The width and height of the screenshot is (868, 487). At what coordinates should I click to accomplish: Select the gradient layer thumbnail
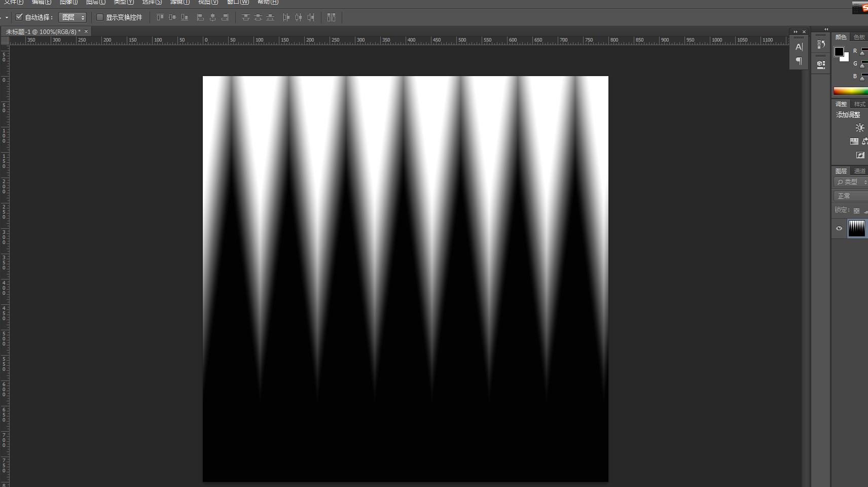[x=857, y=228]
